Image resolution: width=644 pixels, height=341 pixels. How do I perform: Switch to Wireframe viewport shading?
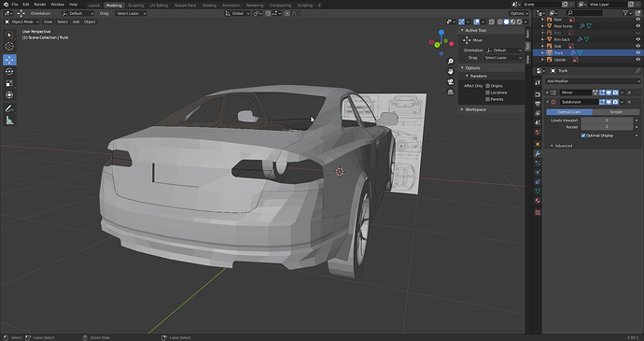pos(500,21)
